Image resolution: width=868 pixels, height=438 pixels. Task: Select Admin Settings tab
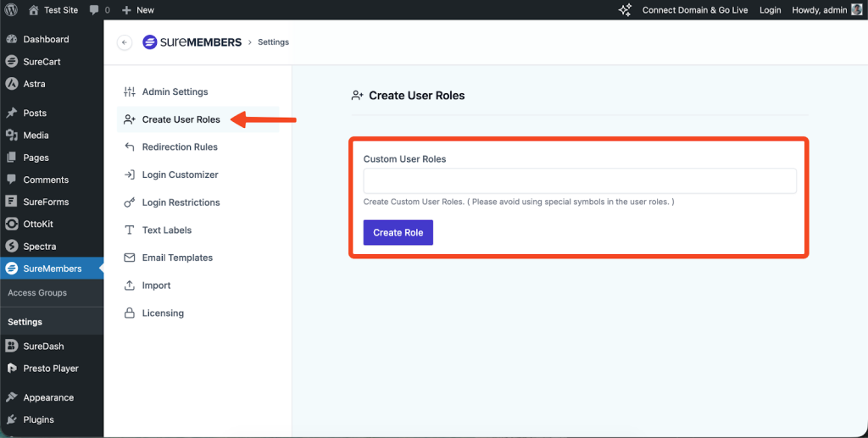175,91
